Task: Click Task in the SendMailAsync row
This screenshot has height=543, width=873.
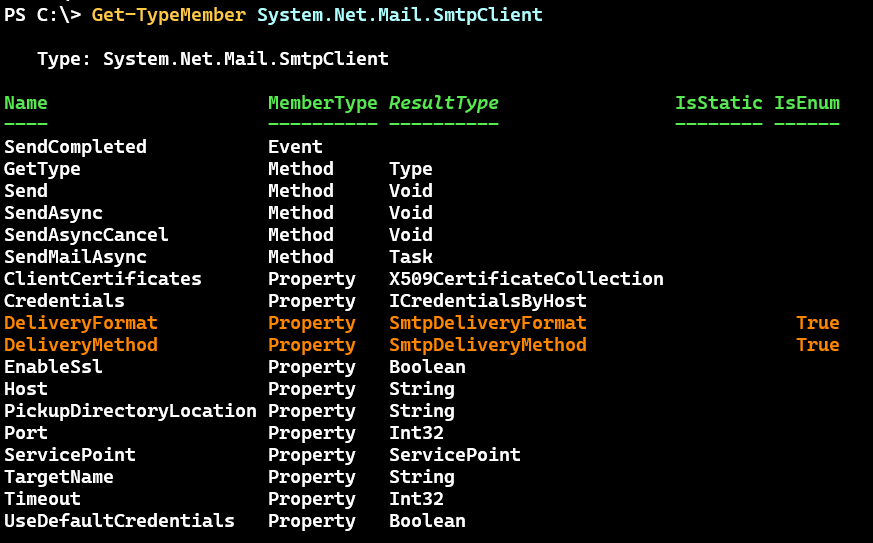Action: tap(411, 257)
